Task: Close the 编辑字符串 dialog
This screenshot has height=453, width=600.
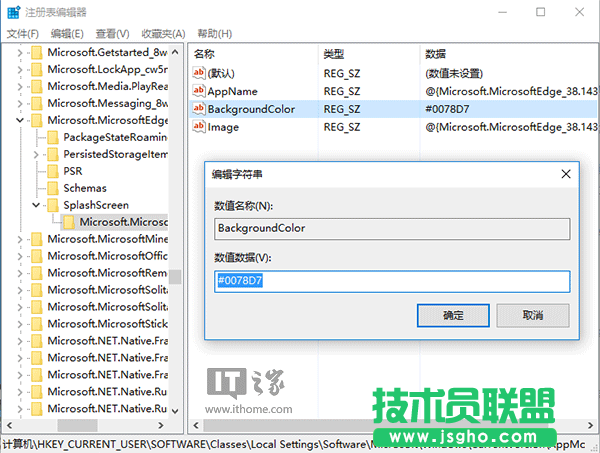Action: [x=566, y=174]
